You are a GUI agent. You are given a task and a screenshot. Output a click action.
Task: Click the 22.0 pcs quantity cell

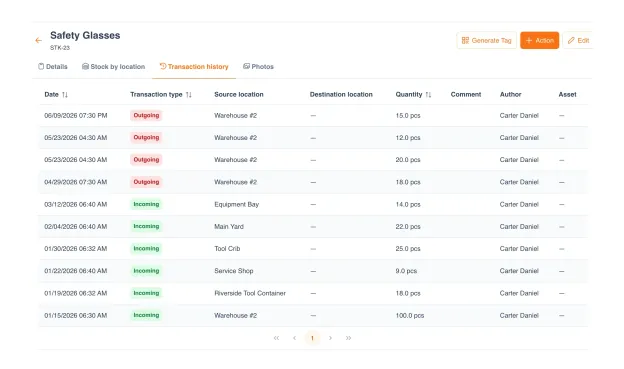408,226
